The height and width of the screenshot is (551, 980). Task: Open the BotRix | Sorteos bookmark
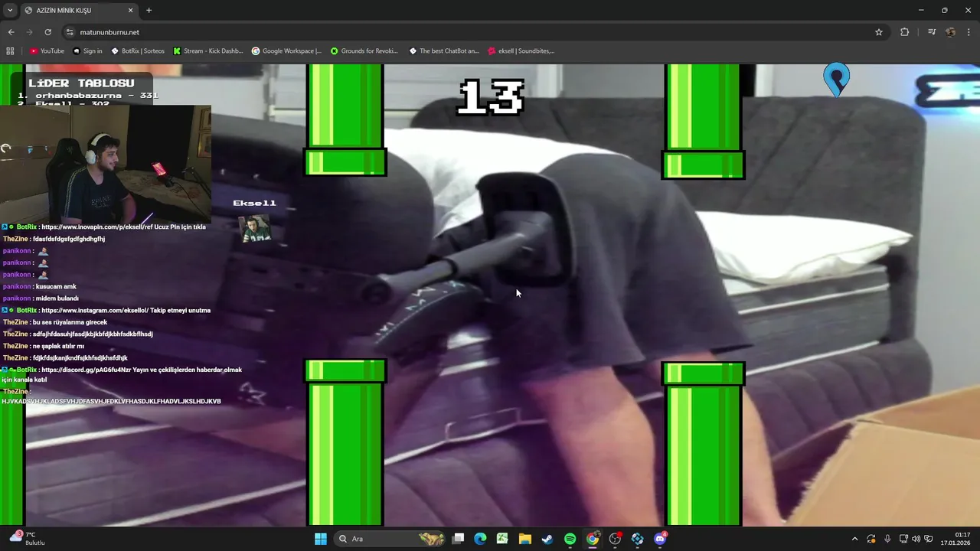[x=138, y=51]
